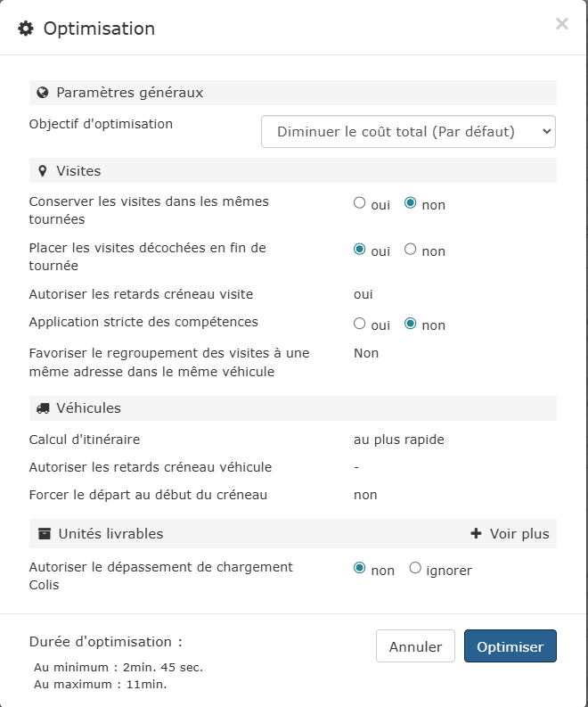Select 'non' for Conserver les visites
This screenshot has width=588, height=707.
pos(411,203)
